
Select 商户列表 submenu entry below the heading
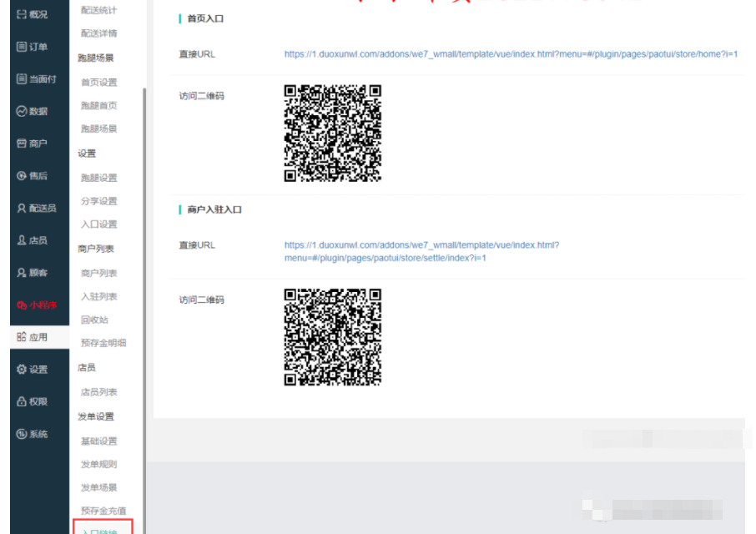(98, 274)
